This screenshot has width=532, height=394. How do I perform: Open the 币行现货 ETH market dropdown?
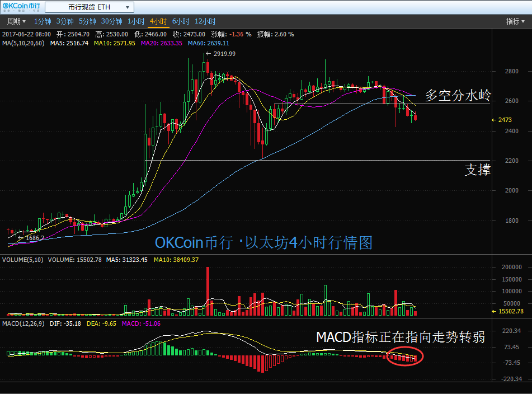coord(89,7)
